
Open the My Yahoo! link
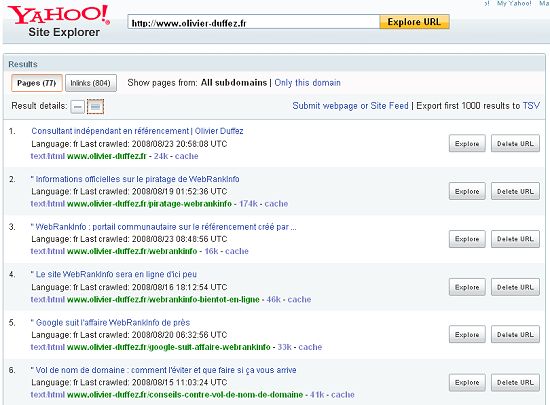514,4
